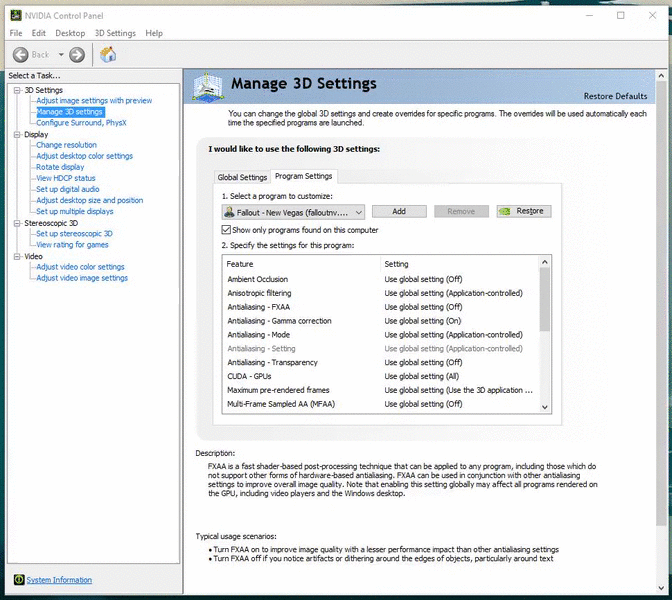Open Set up multiple displays
The image size is (672, 600).
pos(75,211)
